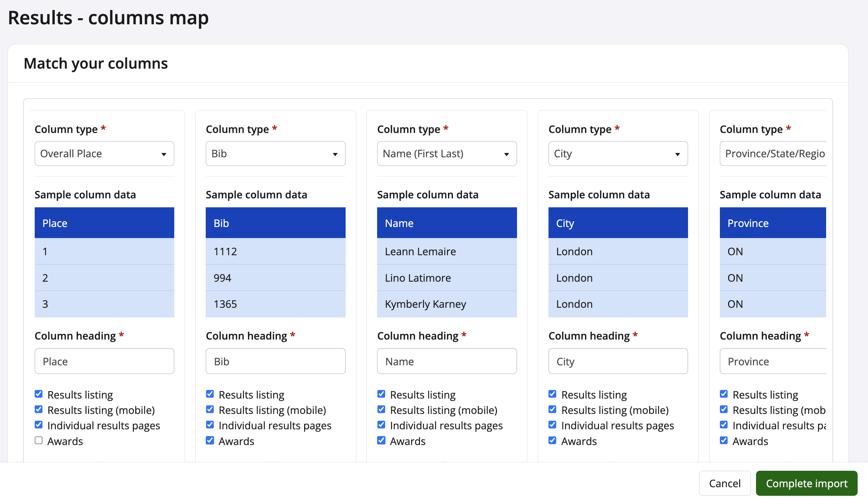Click the Cancel button
Screen dimensions: 868x504
tap(725, 483)
